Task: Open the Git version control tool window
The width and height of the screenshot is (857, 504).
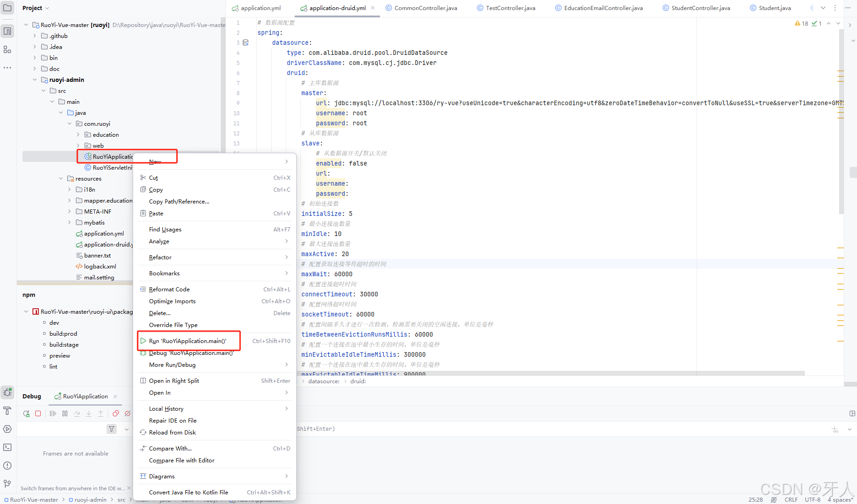Action: point(7,484)
